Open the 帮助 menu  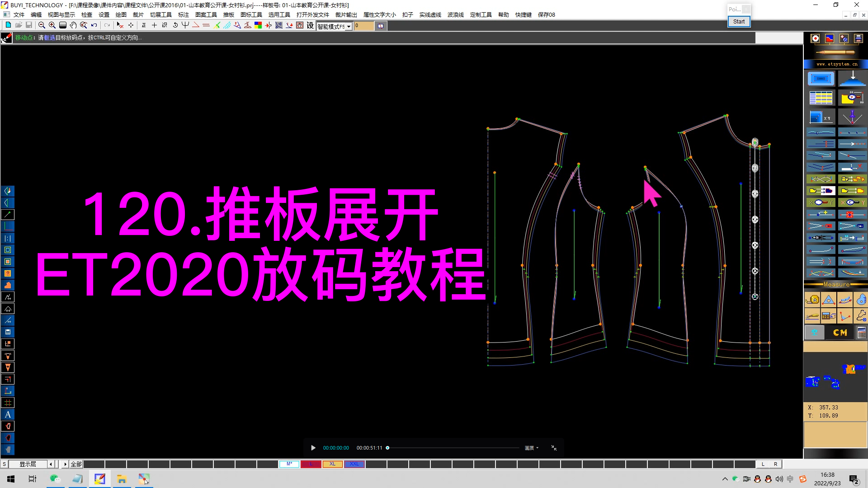click(504, 15)
